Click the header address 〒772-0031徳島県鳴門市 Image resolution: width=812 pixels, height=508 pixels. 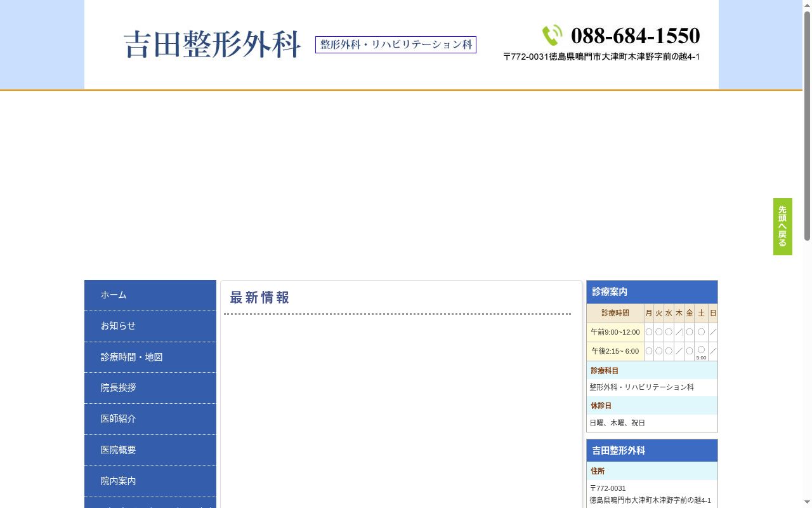click(601, 57)
